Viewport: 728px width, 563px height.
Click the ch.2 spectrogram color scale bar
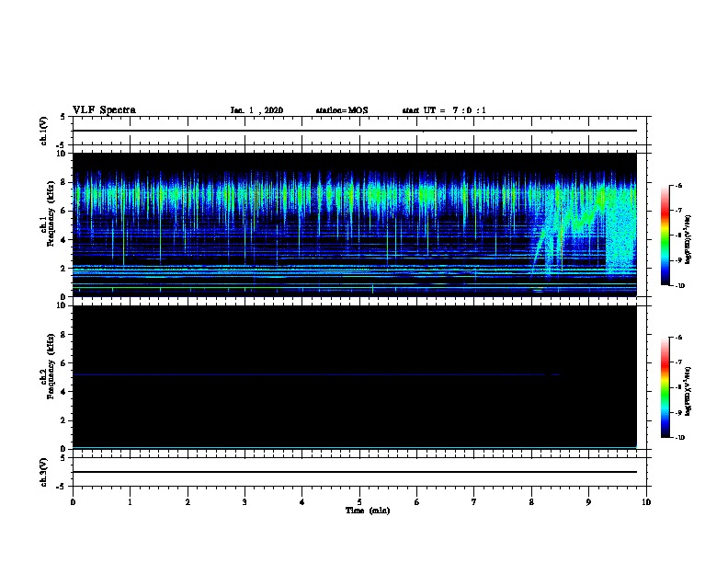point(665,387)
